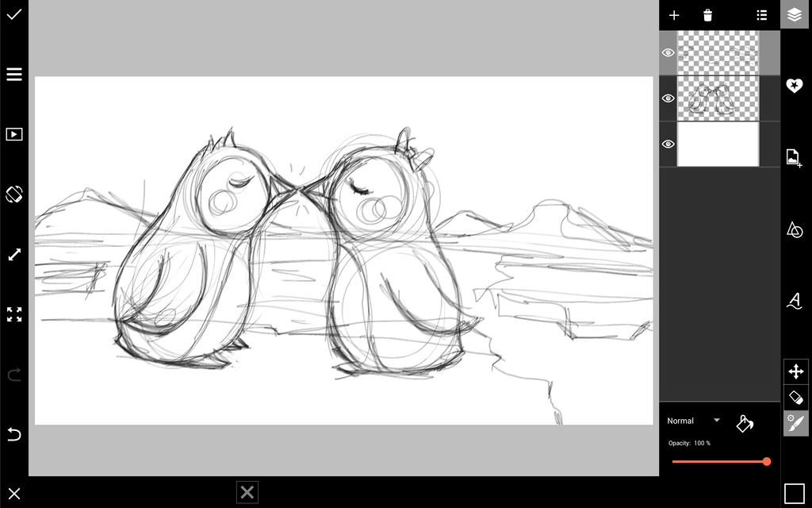Image resolution: width=812 pixels, height=508 pixels.
Task: Click the orange opacity slider handle
Action: point(767,461)
